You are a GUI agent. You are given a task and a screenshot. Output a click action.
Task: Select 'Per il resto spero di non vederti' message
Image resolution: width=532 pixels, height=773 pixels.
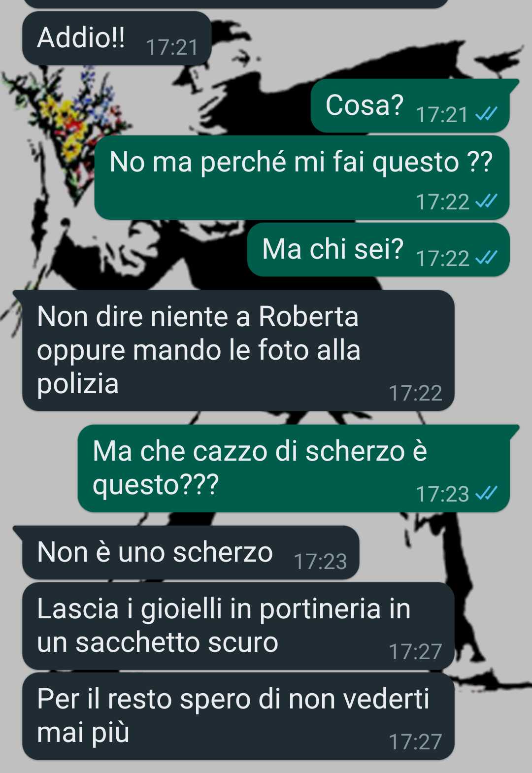click(238, 716)
